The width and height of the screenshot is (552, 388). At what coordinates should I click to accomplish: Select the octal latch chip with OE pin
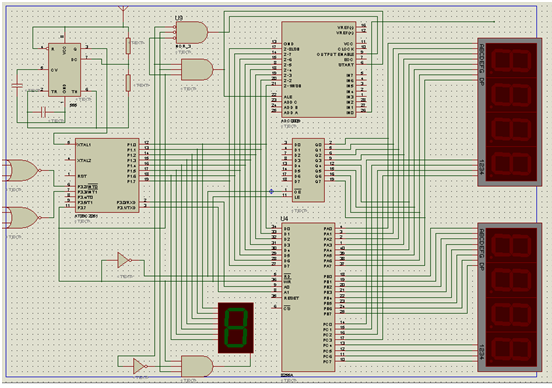tap(308, 170)
